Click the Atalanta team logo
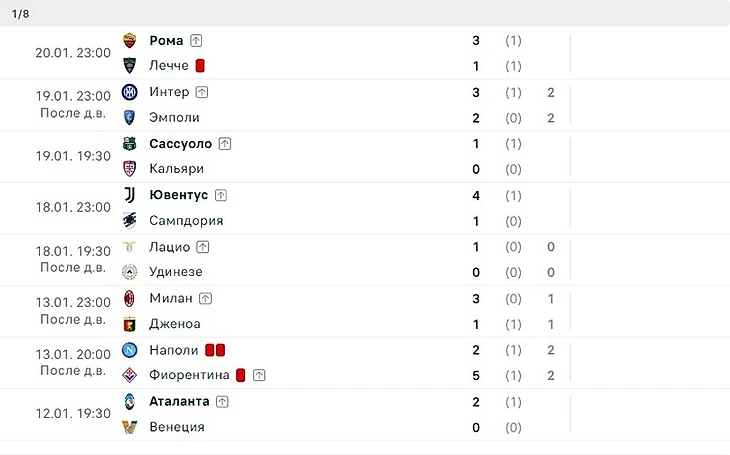Viewport: 730px width, 455px height. point(129,401)
